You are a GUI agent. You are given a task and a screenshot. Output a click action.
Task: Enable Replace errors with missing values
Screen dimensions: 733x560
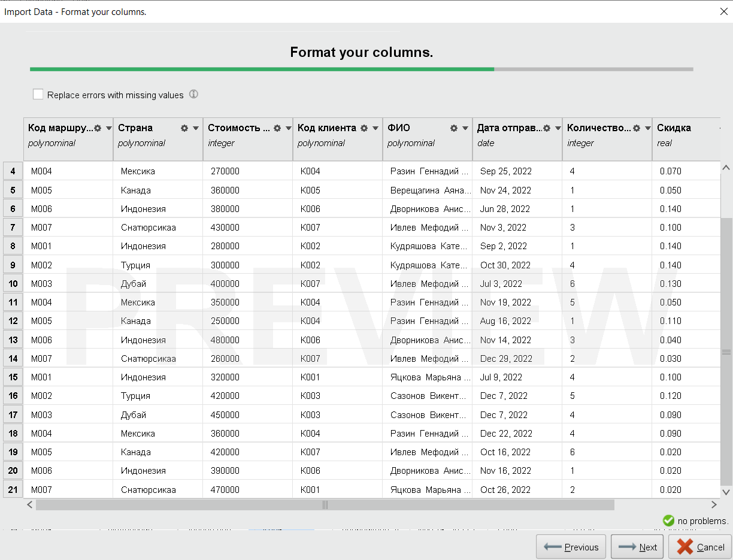tap(38, 94)
